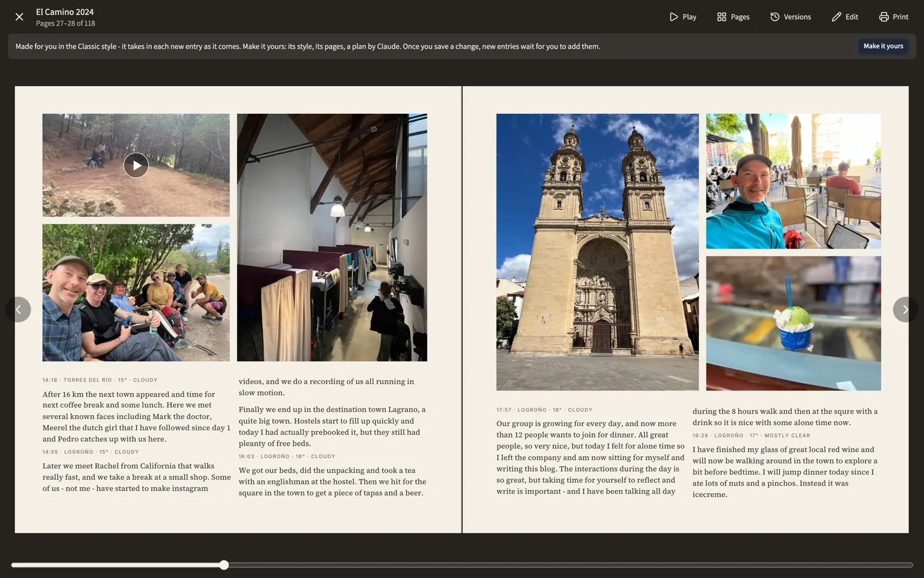
Task: Click the Play slideshow icon
Action: [x=673, y=17]
